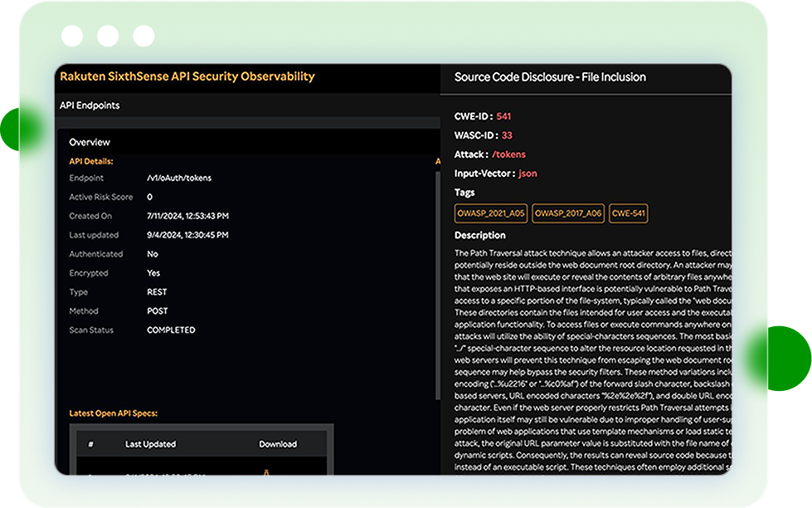Click the Latest Open API Specs heading
The image size is (812, 508).
click(114, 413)
